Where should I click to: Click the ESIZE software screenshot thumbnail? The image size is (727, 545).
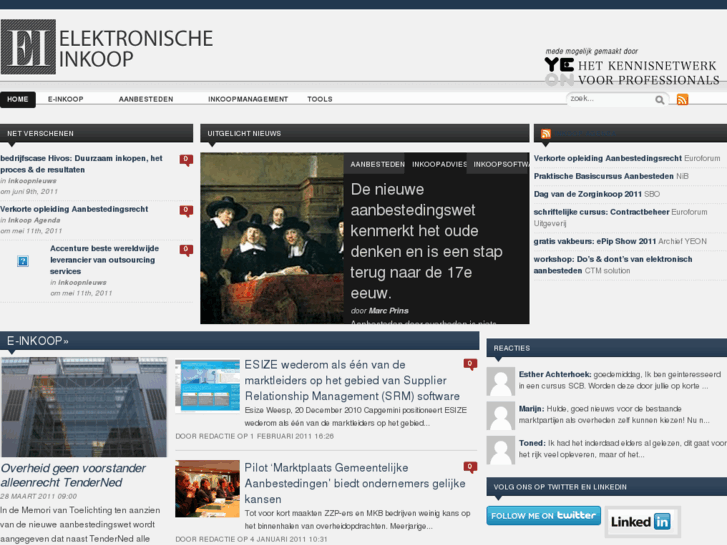[x=207, y=386]
